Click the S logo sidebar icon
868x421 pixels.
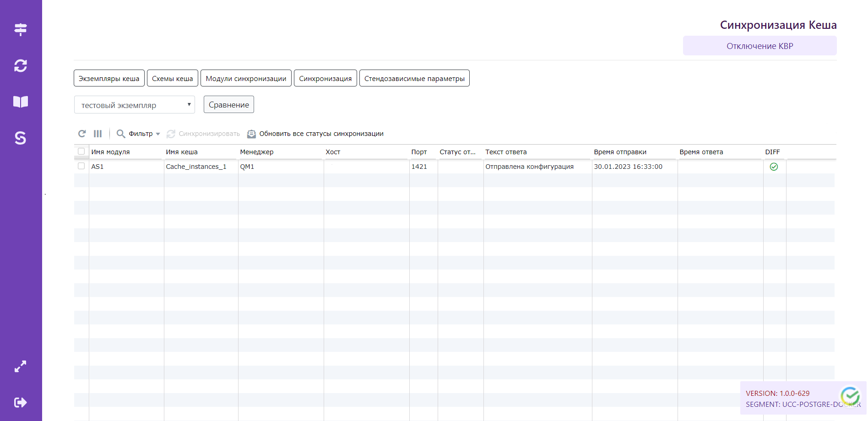pyautogui.click(x=21, y=138)
